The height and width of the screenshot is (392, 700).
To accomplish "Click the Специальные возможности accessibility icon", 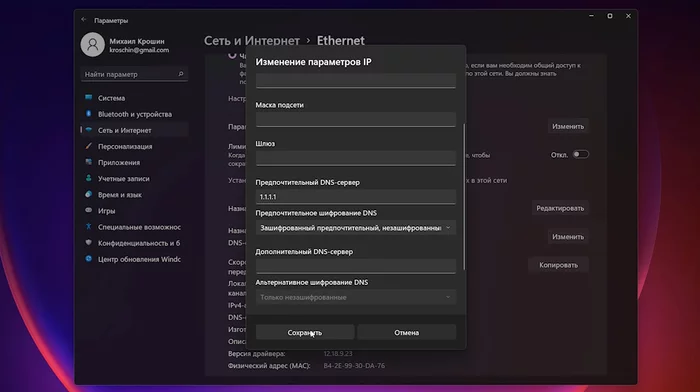I will pos(88,227).
